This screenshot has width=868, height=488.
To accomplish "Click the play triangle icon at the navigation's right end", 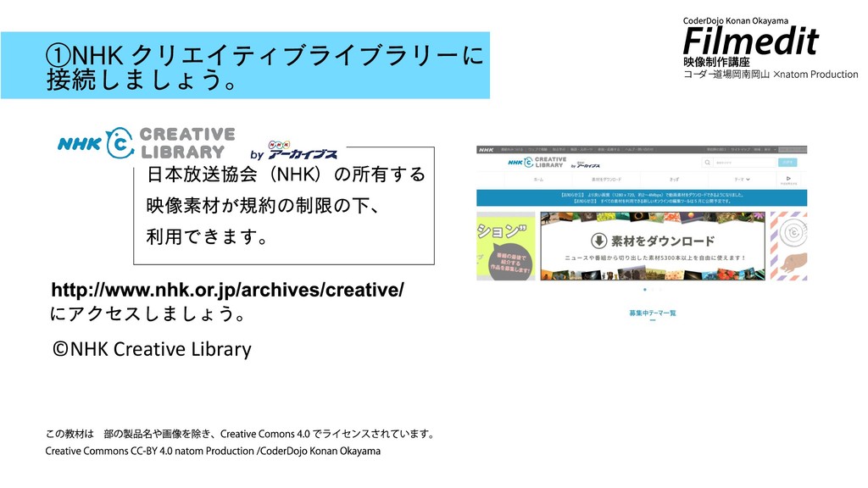I will (788, 179).
